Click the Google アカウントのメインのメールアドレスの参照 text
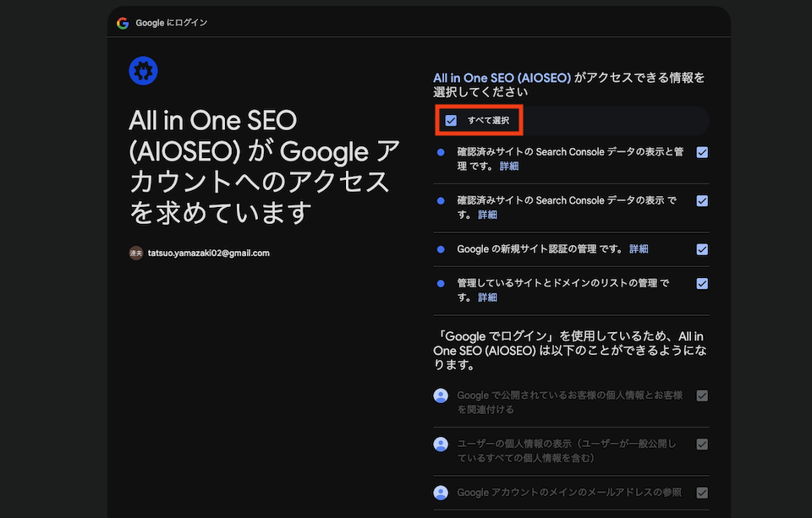This screenshot has width=812, height=518. click(569, 493)
